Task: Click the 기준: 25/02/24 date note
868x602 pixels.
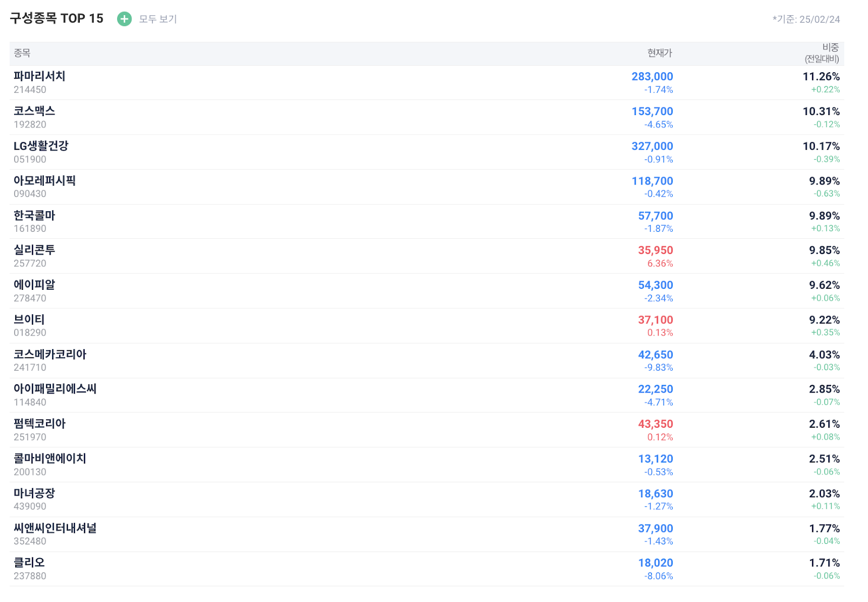Action: 806,20
